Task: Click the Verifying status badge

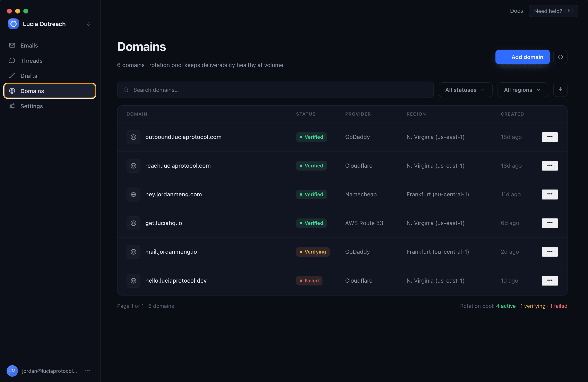Action: click(x=313, y=252)
